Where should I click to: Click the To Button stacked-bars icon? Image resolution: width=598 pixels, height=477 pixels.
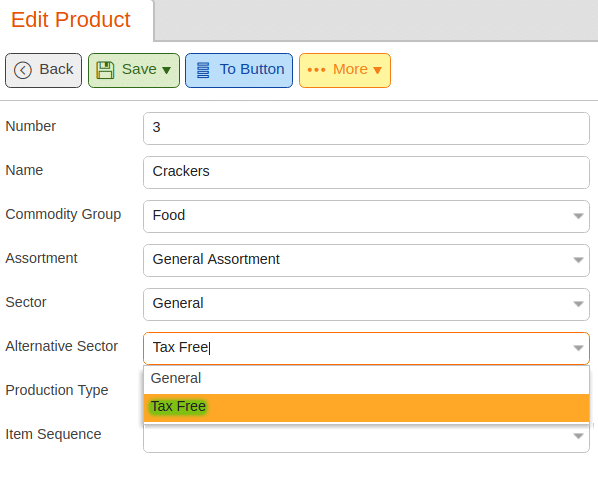click(x=203, y=71)
